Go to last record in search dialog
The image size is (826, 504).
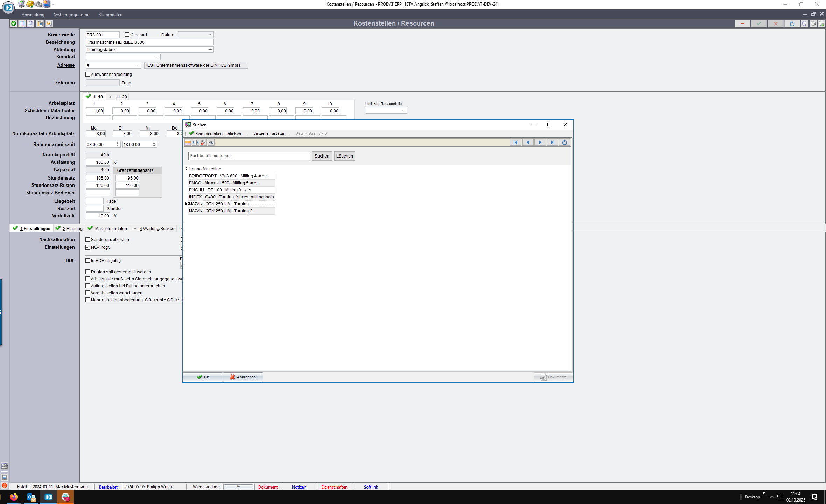point(552,142)
